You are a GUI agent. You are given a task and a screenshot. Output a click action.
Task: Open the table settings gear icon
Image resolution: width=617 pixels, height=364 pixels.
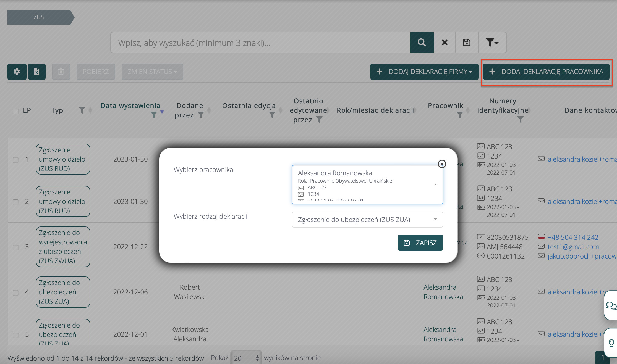tap(17, 72)
